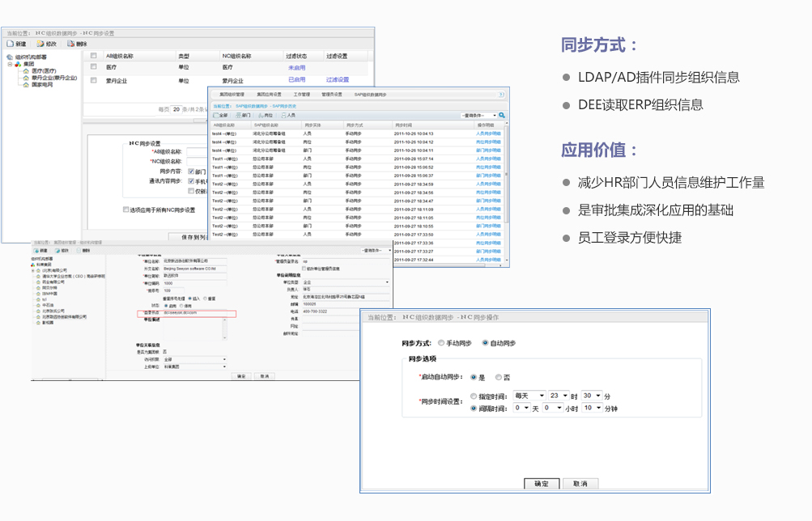This screenshot has width=812, height=521.
Task: Filter by 人员 in SAP history toolbar
Action: click(288, 116)
